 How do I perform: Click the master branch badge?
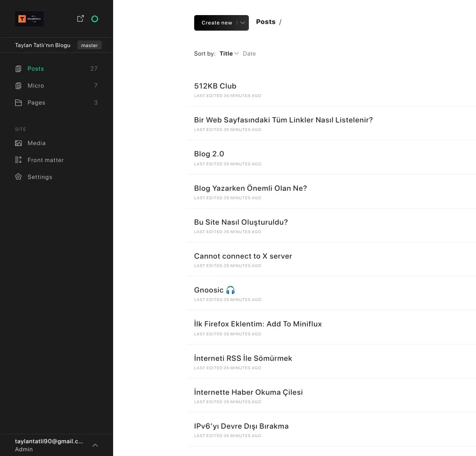[x=89, y=46]
